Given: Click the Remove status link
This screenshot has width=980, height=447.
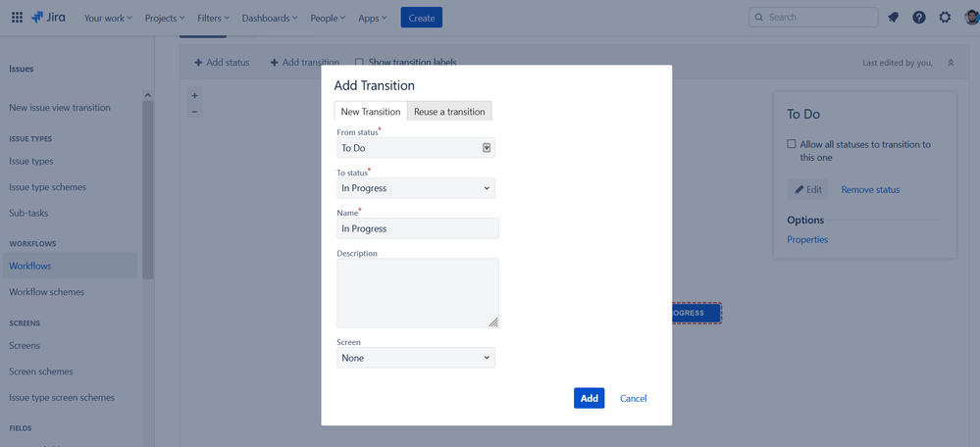Looking at the screenshot, I should (871, 190).
